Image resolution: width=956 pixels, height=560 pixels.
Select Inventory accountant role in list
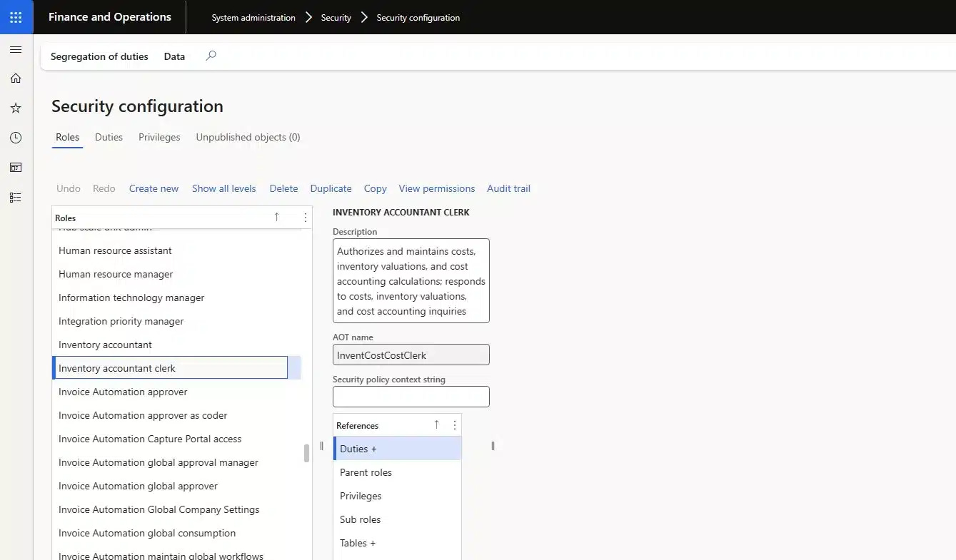(105, 345)
